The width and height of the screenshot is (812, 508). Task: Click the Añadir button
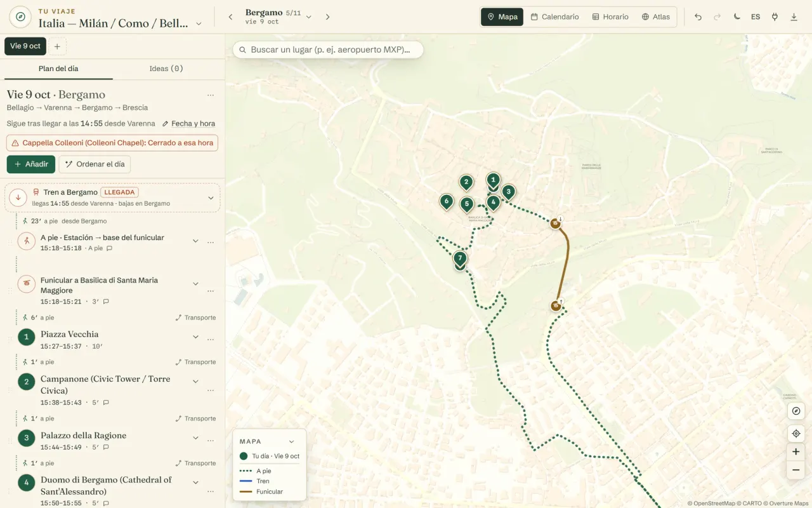click(31, 164)
